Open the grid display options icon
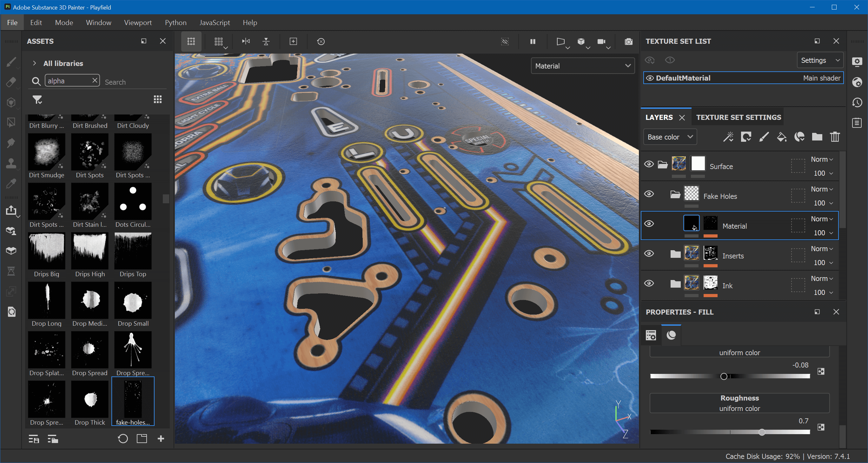The width and height of the screenshot is (868, 463). (219, 42)
